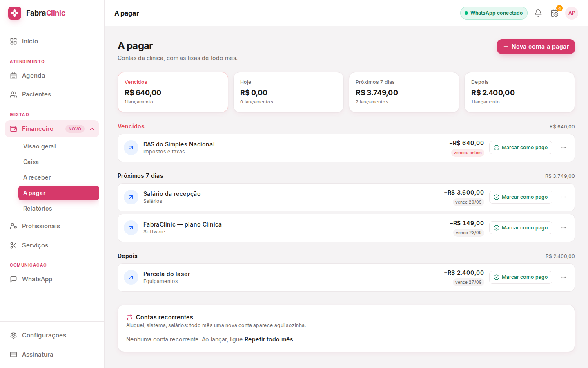Select A pagar submenu item
This screenshot has height=368, width=588.
[x=59, y=193]
